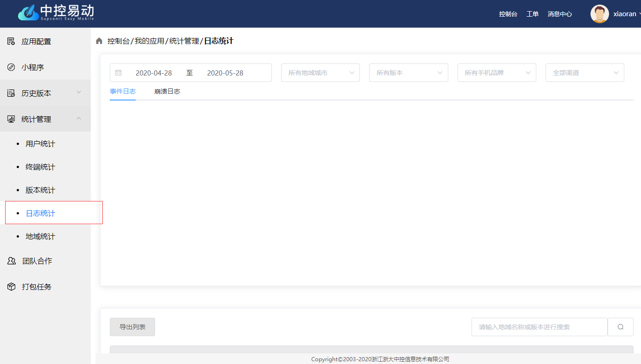The image size is (641, 364).
Task: Open the 全部渠道 dropdown
Action: click(585, 73)
